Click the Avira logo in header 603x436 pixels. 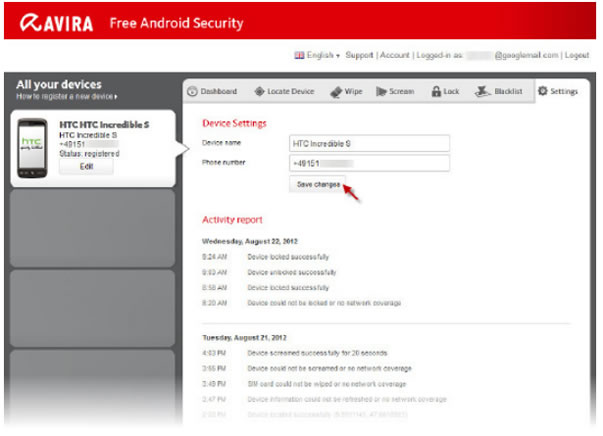click(x=57, y=23)
